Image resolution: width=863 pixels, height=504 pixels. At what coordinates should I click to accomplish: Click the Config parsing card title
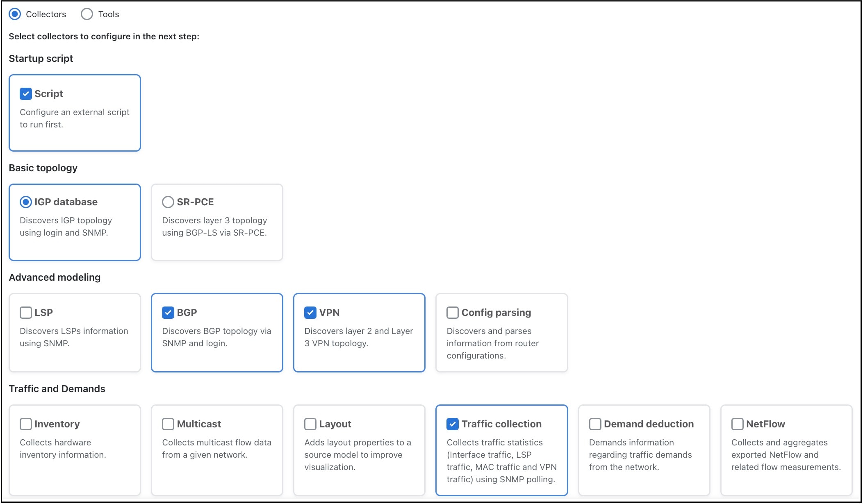(496, 313)
